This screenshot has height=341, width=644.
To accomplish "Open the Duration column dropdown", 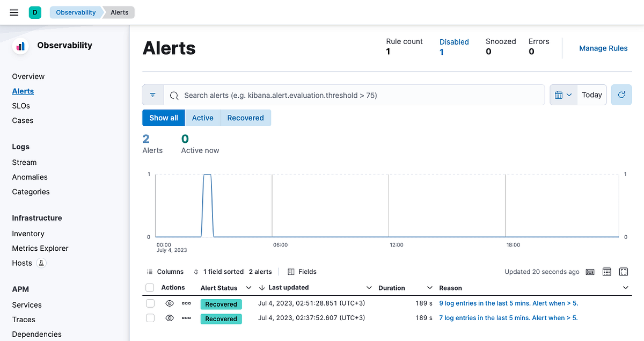I will click(430, 287).
